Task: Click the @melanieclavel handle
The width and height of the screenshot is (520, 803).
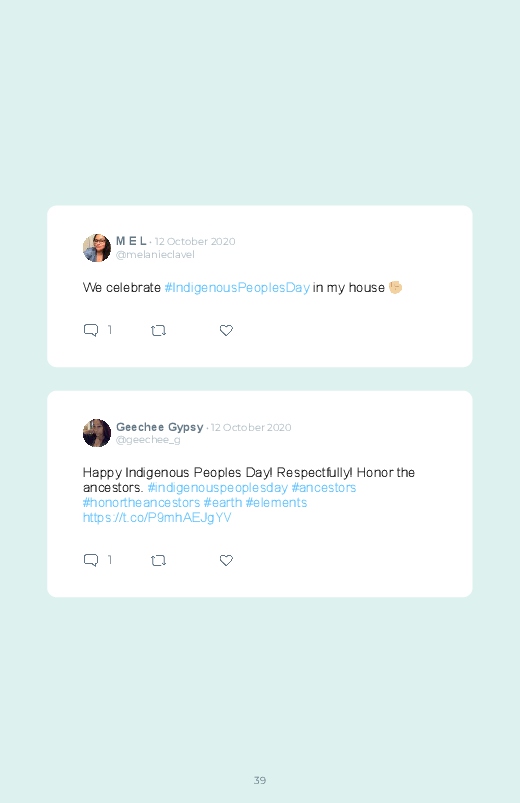Action: (155, 255)
